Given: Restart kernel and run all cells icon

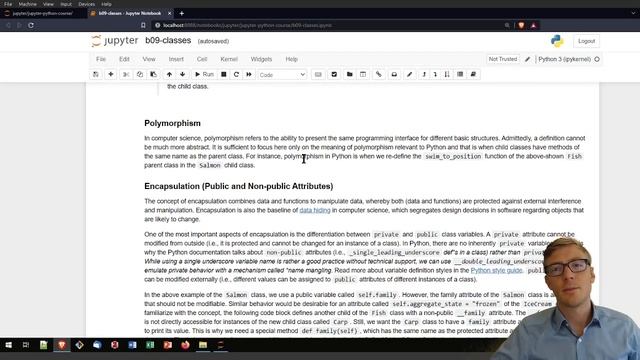Looking at the screenshot, I should pyautogui.click(x=249, y=74).
